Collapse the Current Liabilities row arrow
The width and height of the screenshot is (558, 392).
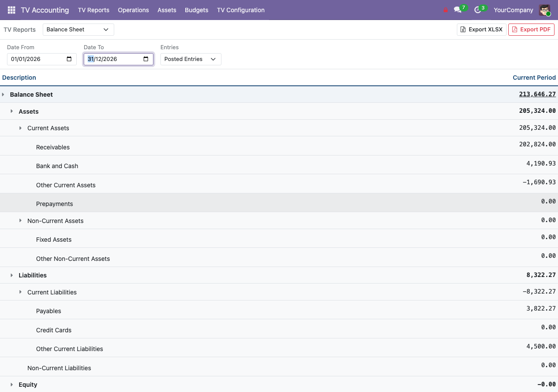(x=20, y=292)
